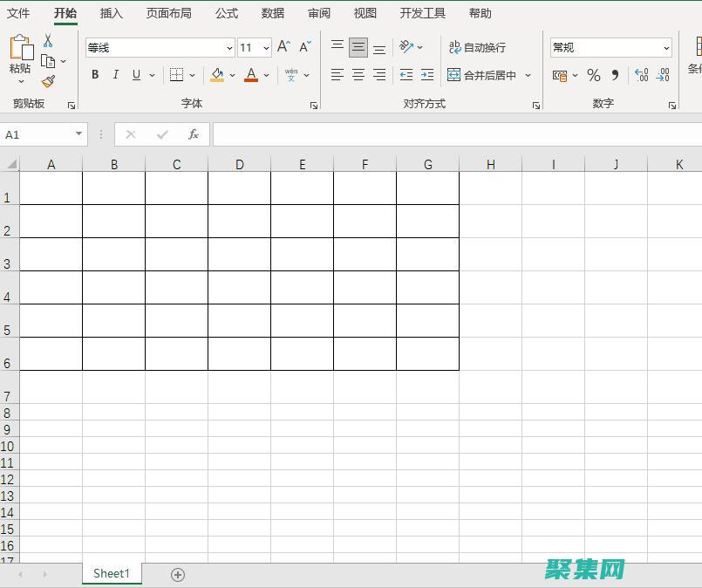
Task: Click the 合并后居中 button
Action: point(485,75)
